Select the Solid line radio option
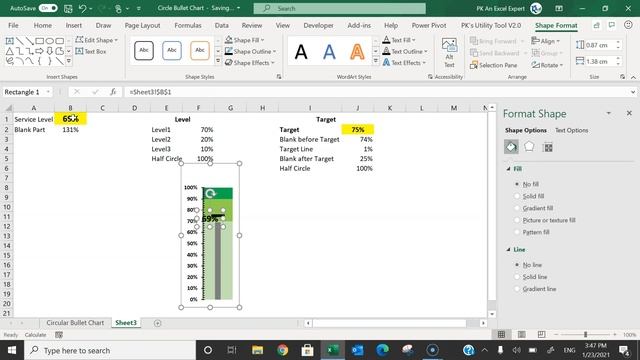The width and height of the screenshot is (640, 360). [517, 277]
